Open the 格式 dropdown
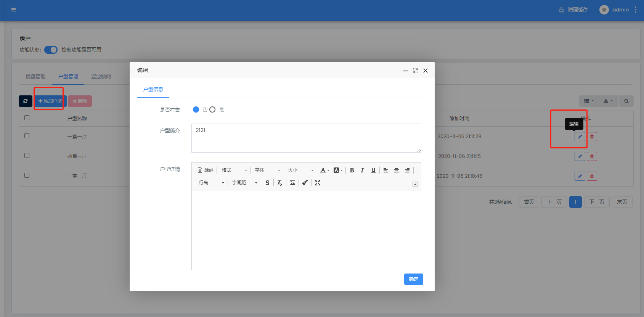The image size is (644, 317). click(234, 170)
